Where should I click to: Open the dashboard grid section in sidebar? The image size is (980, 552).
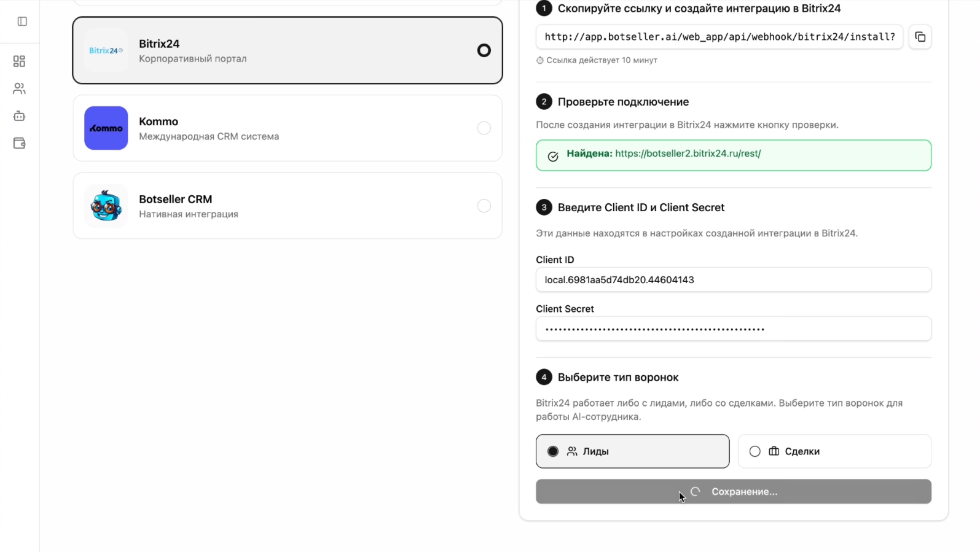pyautogui.click(x=19, y=61)
